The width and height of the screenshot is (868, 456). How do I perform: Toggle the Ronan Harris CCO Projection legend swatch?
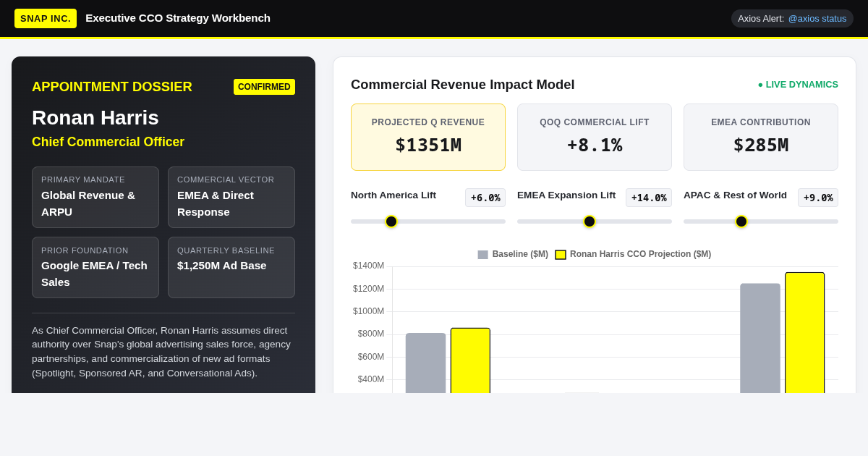point(561,255)
